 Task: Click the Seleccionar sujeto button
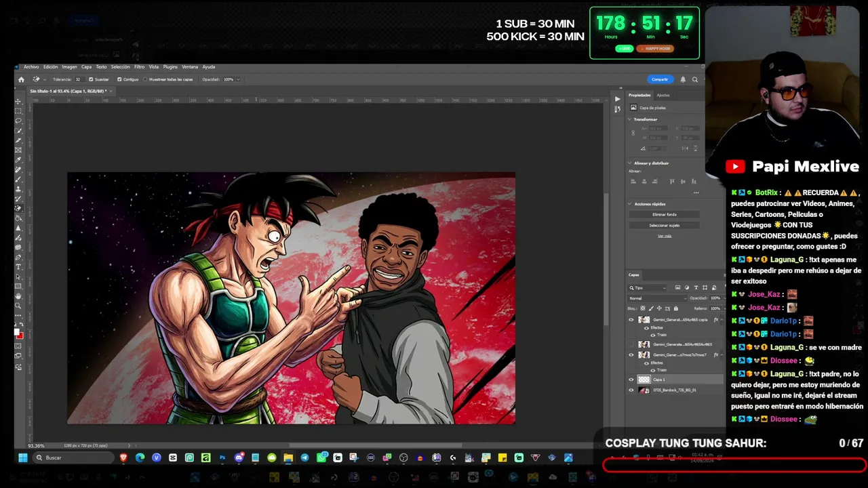[665, 225]
